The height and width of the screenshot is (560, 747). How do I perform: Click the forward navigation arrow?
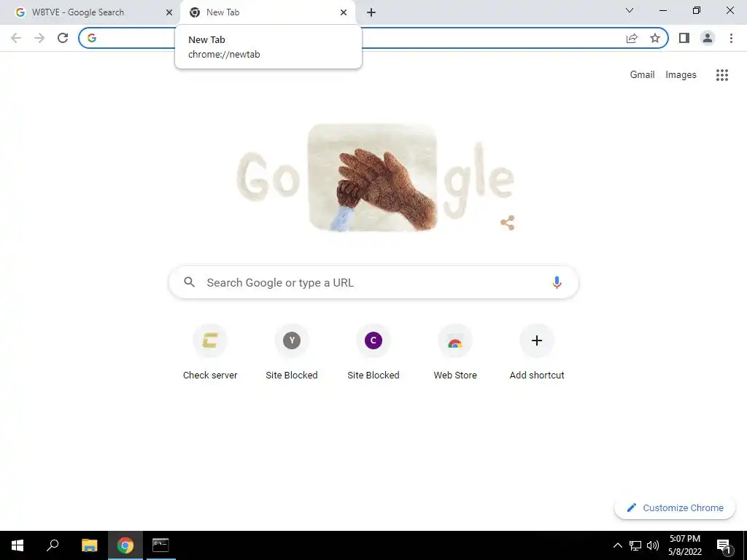[x=39, y=38]
